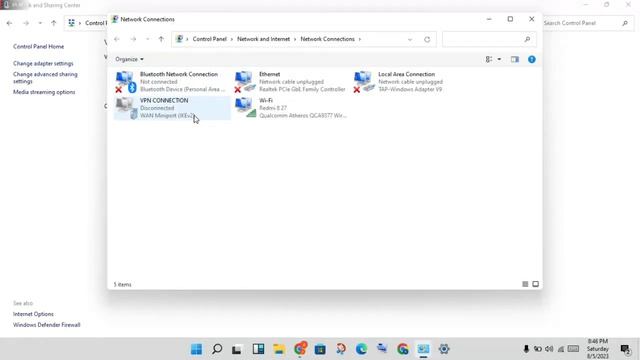Select the Wi-Fi adapter icon
640x360 pixels.
point(245,108)
